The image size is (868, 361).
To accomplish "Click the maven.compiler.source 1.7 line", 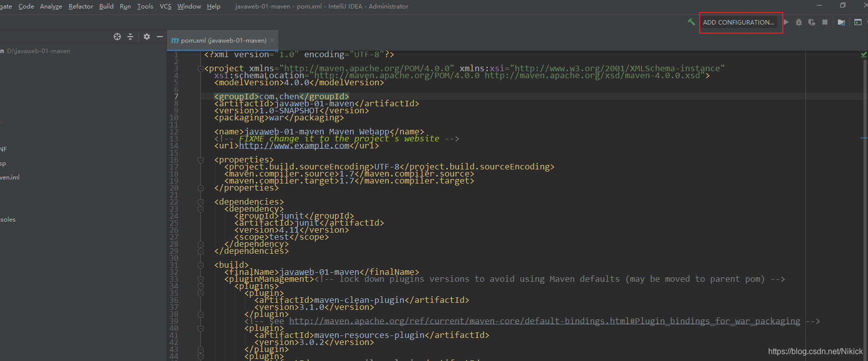I will 349,174.
